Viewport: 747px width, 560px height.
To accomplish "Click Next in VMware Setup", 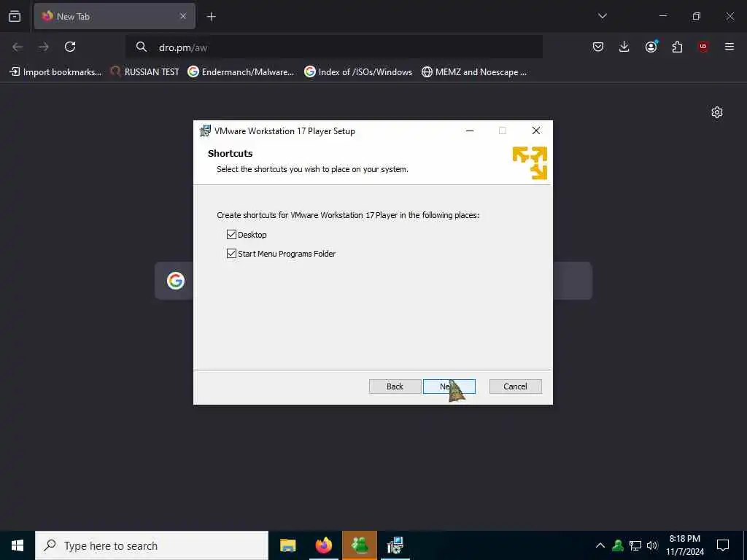I will [x=449, y=386].
